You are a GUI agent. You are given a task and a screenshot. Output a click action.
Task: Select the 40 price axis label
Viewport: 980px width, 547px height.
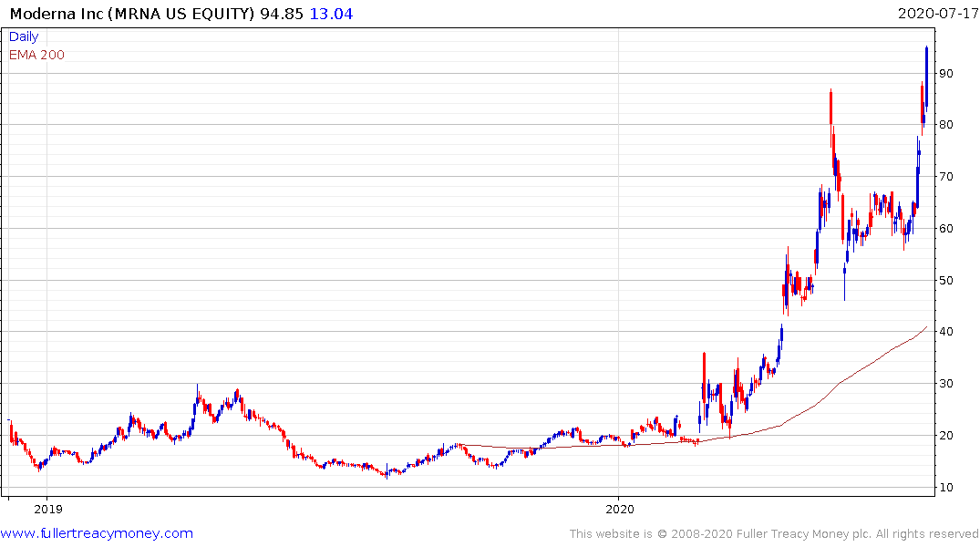click(x=946, y=331)
